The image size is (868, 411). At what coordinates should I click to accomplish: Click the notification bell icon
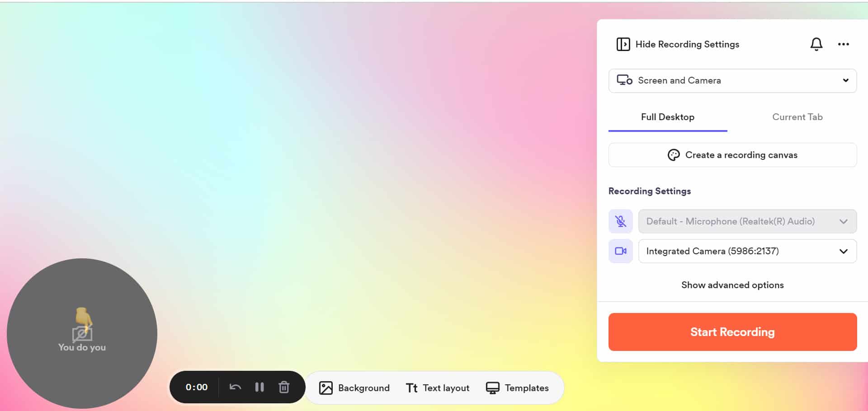(x=816, y=44)
